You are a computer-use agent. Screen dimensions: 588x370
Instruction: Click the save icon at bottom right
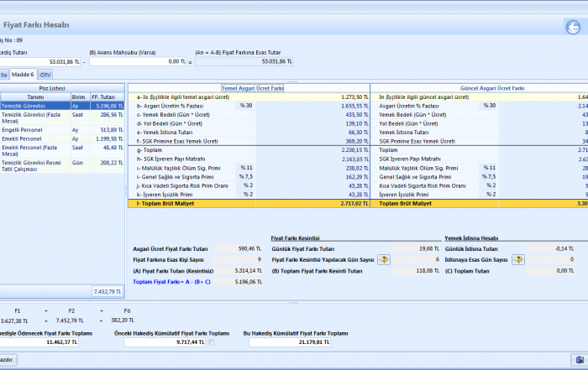click(579, 359)
